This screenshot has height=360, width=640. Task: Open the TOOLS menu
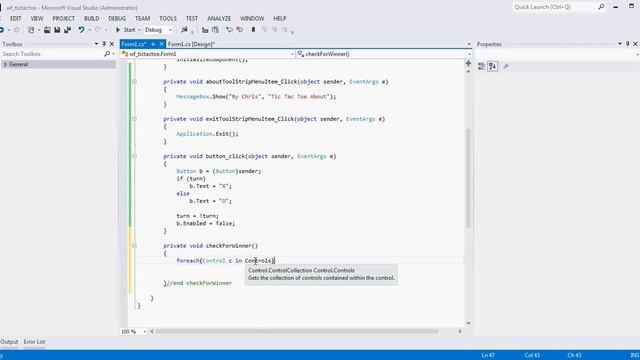[168, 18]
